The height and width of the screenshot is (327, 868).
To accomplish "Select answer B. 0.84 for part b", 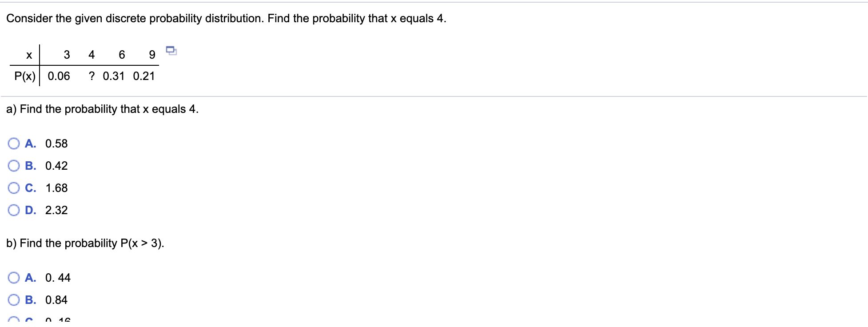I will point(14,299).
